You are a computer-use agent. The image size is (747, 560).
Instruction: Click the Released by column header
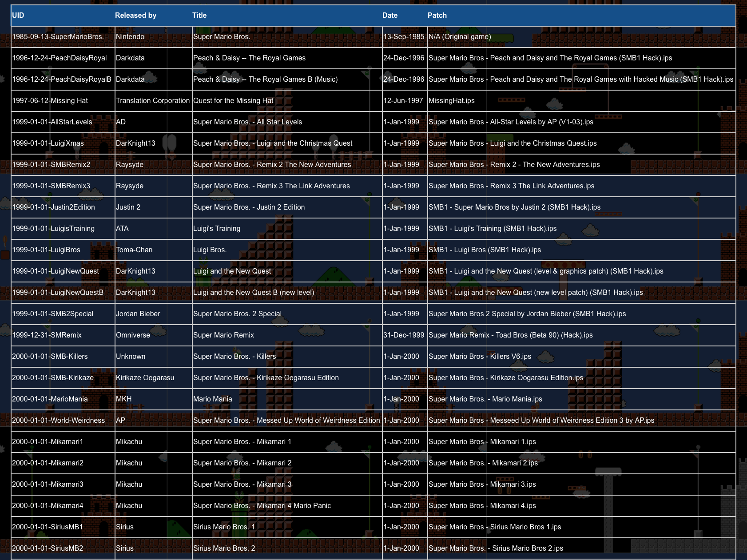(153, 16)
